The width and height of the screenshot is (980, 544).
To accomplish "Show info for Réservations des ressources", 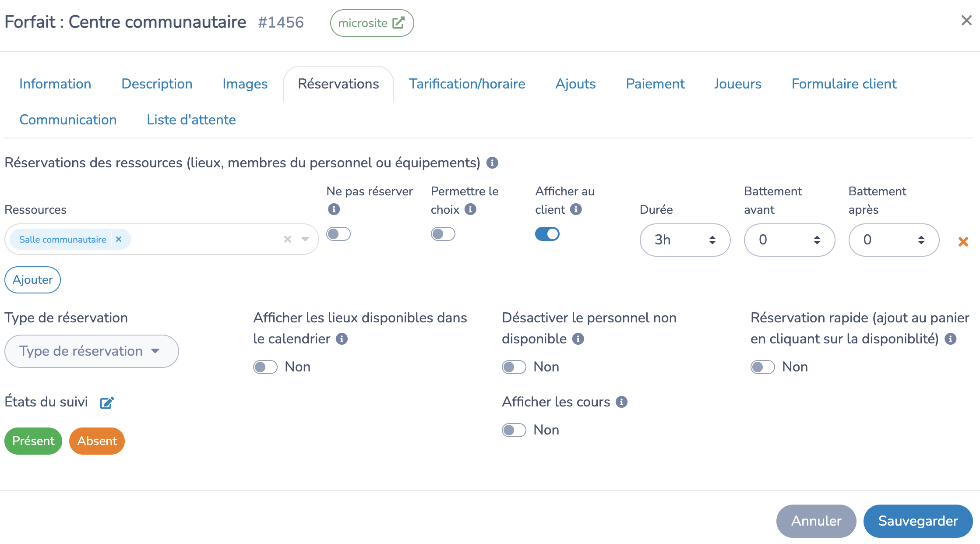I will (492, 163).
